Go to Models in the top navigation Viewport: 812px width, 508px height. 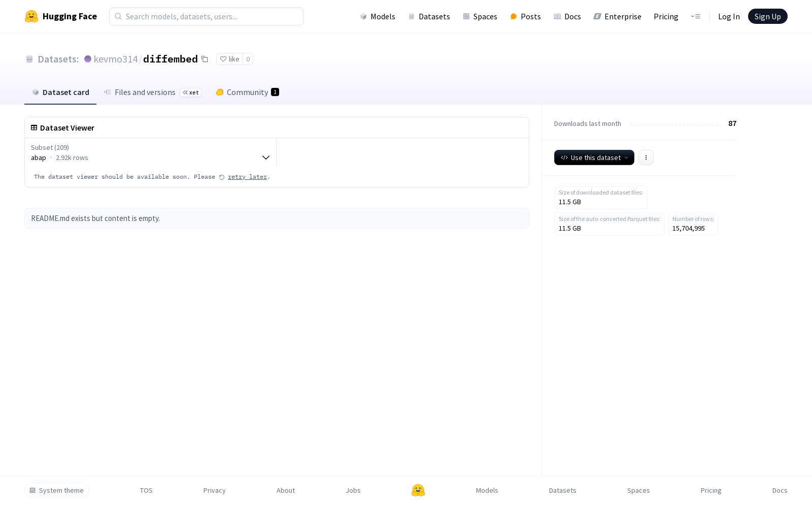pos(378,16)
